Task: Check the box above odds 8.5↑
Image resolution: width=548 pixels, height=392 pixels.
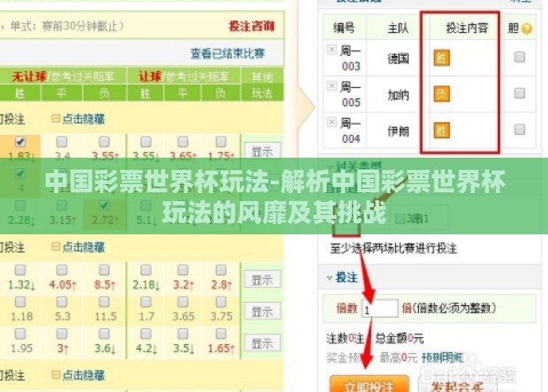Action: click(x=104, y=270)
